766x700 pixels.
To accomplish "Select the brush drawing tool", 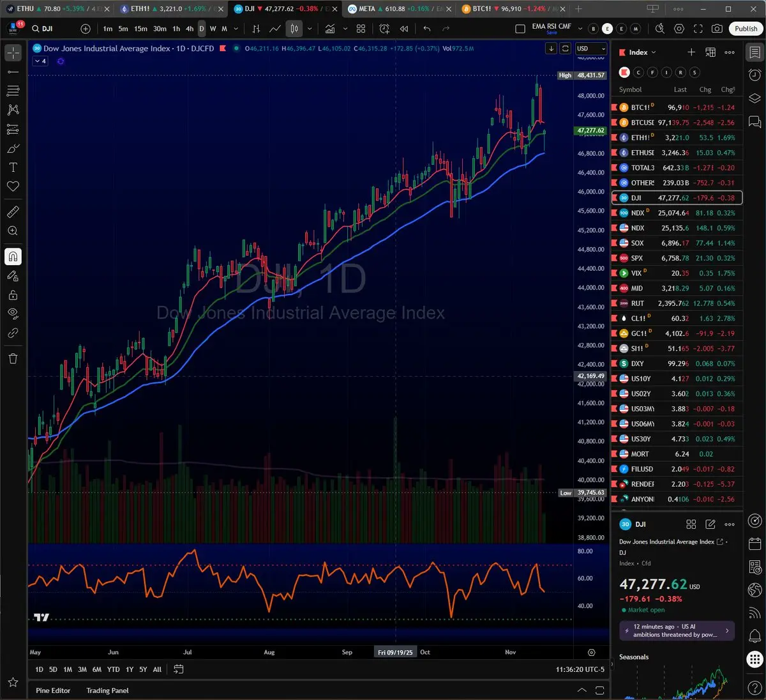I will [x=13, y=148].
